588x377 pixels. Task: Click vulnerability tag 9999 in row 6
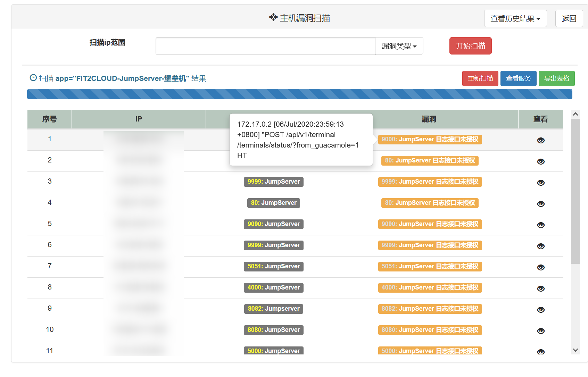pyautogui.click(x=430, y=245)
